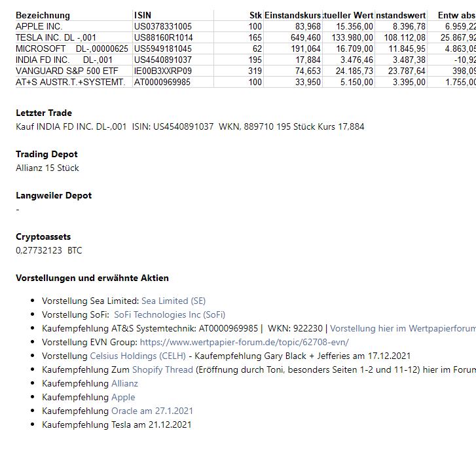Screen dimensions: 476x452
Task: Open the Shopify Thread link
Action: 162,369
